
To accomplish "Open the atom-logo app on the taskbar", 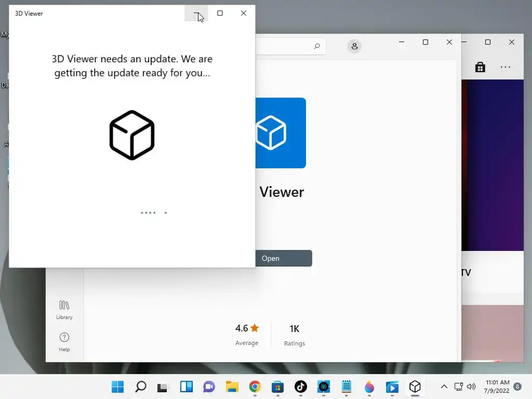I will coord(323,387).
